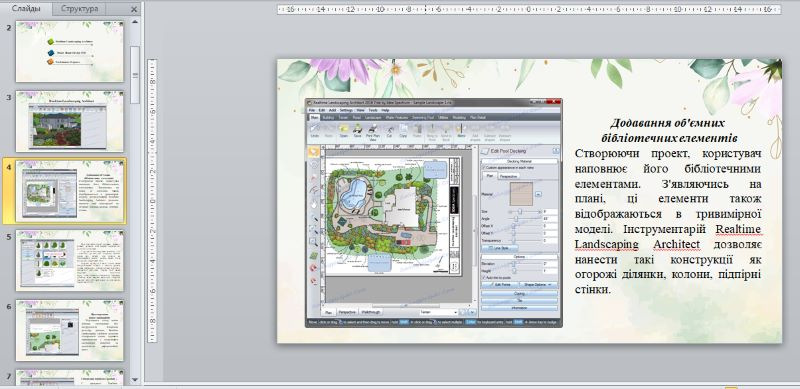This screenshot has width=800, height=389.
Task: Click the slide pane scrollbar thumb
Action: (x=135, y=75)
